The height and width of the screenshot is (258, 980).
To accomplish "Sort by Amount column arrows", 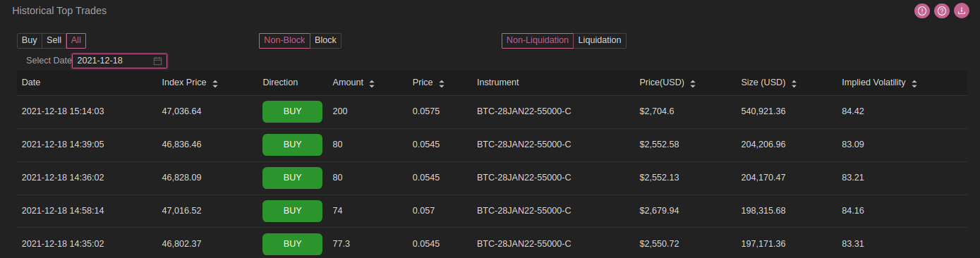I will (372, 83).
